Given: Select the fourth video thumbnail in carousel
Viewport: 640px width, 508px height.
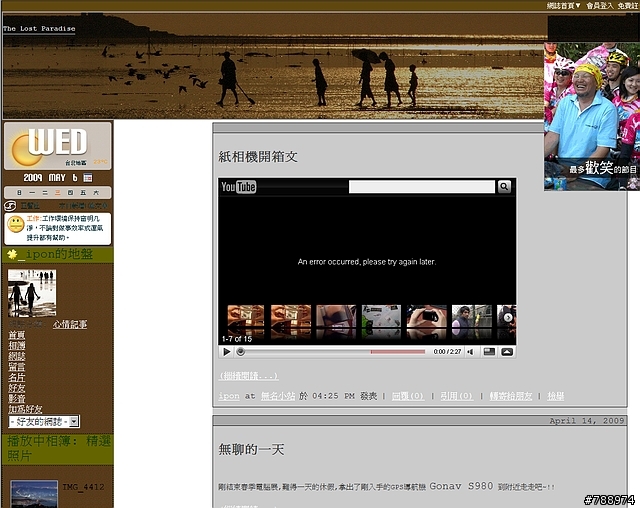Looking at the screenshot, I should click(381, 317).
